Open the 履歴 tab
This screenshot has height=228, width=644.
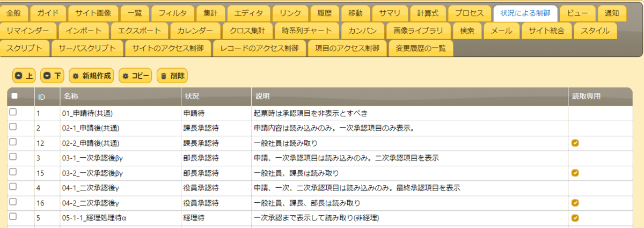[x=325, y=12]
